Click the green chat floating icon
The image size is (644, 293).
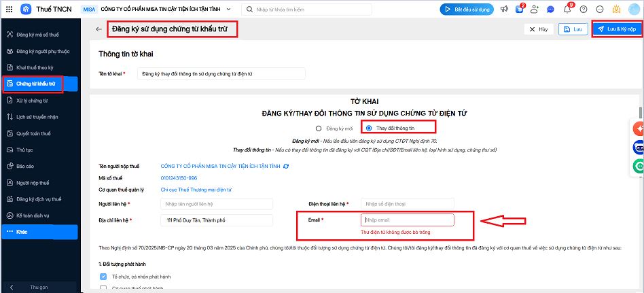tap(639, 166)
